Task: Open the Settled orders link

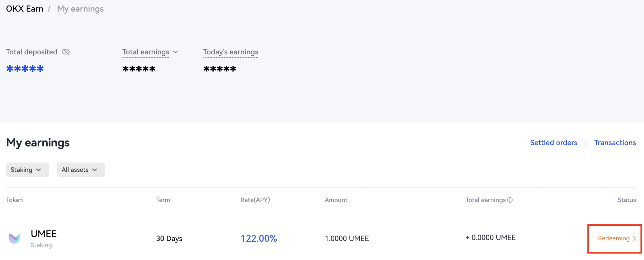Action: [554, 143]
